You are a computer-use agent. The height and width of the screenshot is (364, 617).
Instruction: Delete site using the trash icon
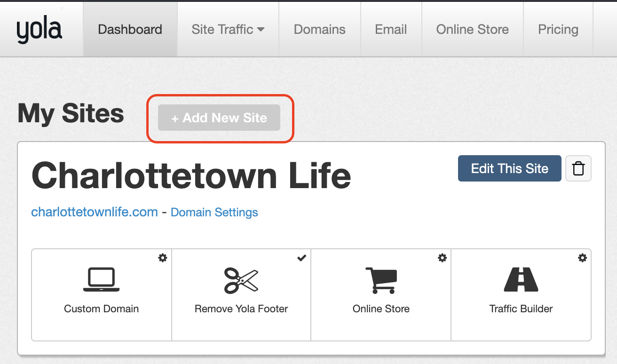click(578, 168)
